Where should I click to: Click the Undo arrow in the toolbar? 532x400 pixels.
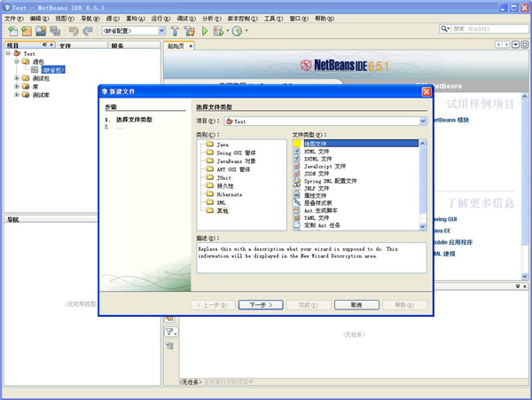74,31
